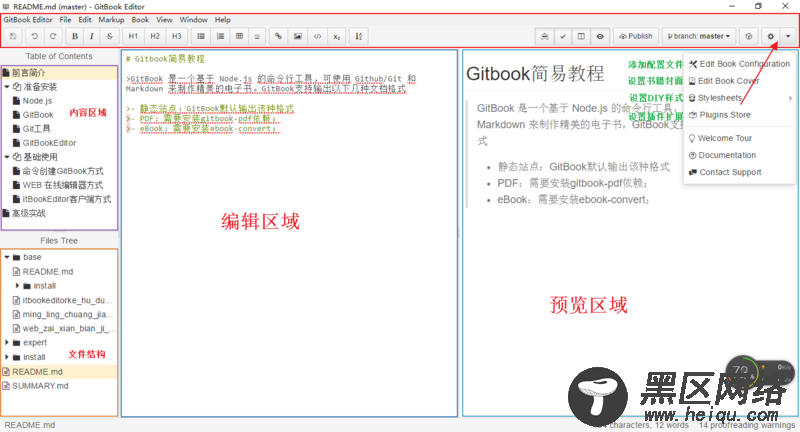Apply italic formatting with the I icon
The image size is (800, 432).
coord(92,36)
